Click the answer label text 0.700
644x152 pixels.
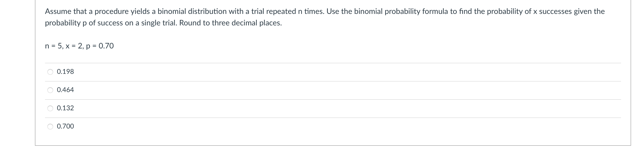click(66, 126)
